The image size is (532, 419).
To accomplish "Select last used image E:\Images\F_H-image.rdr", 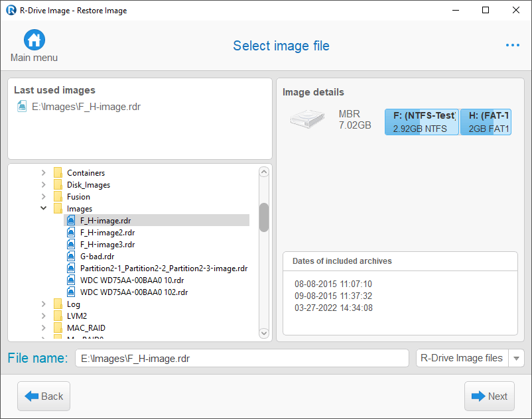I will pos(86,107).
